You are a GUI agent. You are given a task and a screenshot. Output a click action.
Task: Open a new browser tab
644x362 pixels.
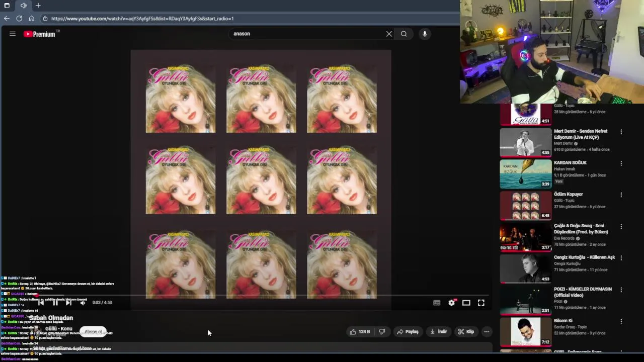pos(38,6)
